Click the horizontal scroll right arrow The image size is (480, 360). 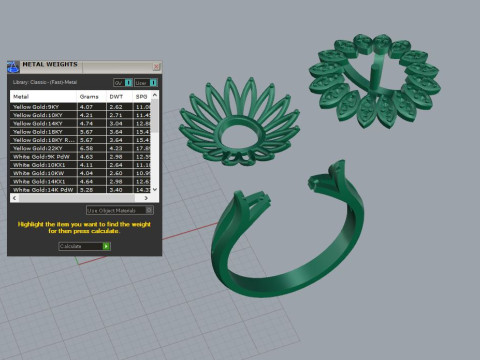146,198
